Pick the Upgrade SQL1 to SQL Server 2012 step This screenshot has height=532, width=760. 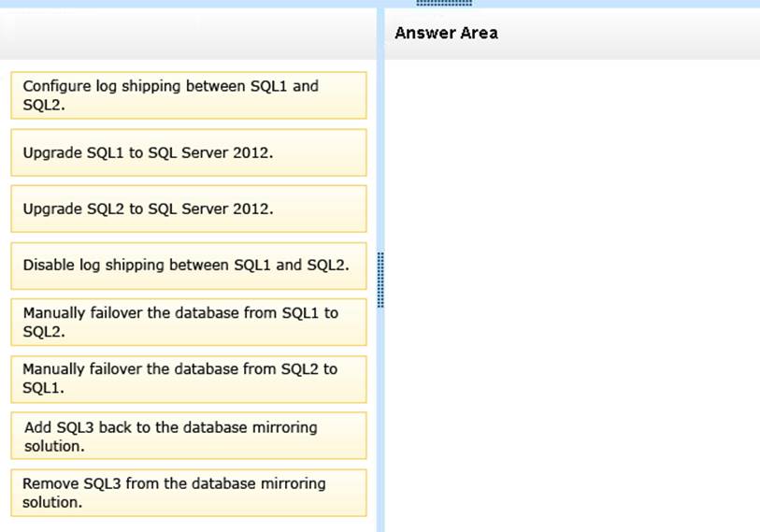tap(188, 152)
